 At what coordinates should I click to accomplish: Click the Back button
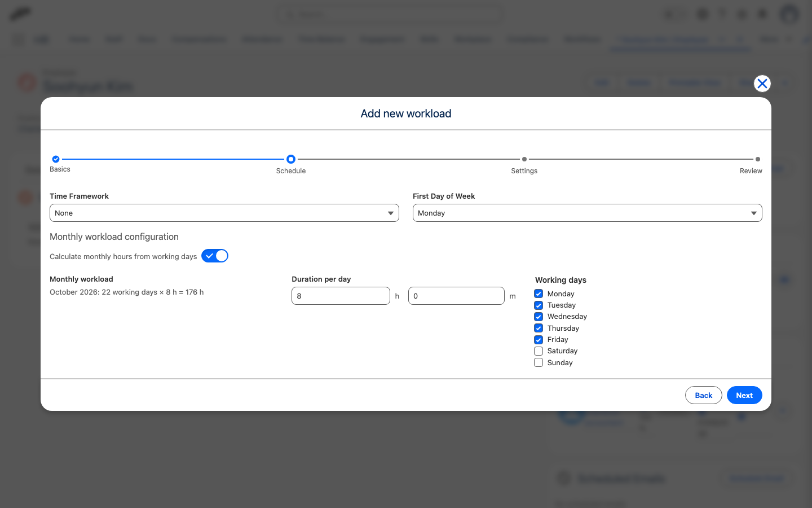click(x=704, y=395)
